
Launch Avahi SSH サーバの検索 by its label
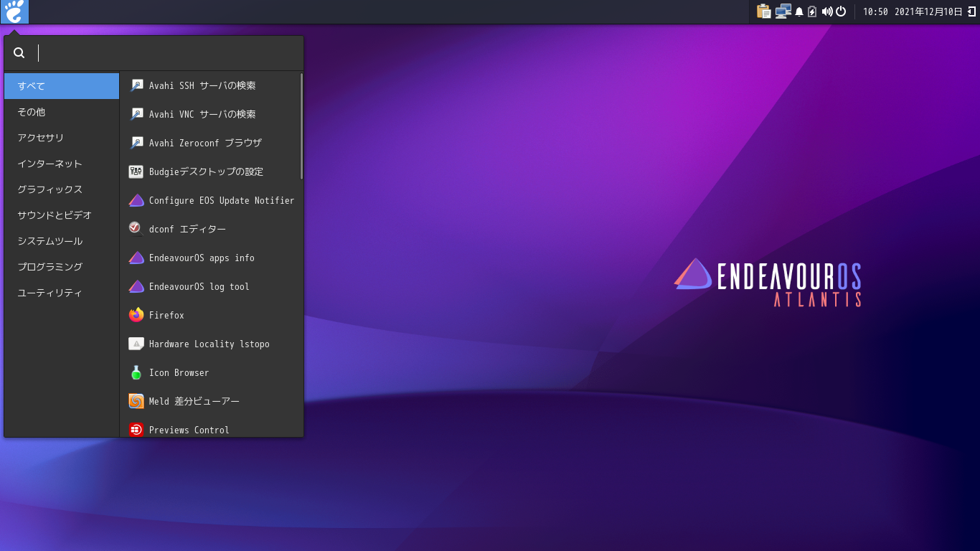click(x=202, y=85)
